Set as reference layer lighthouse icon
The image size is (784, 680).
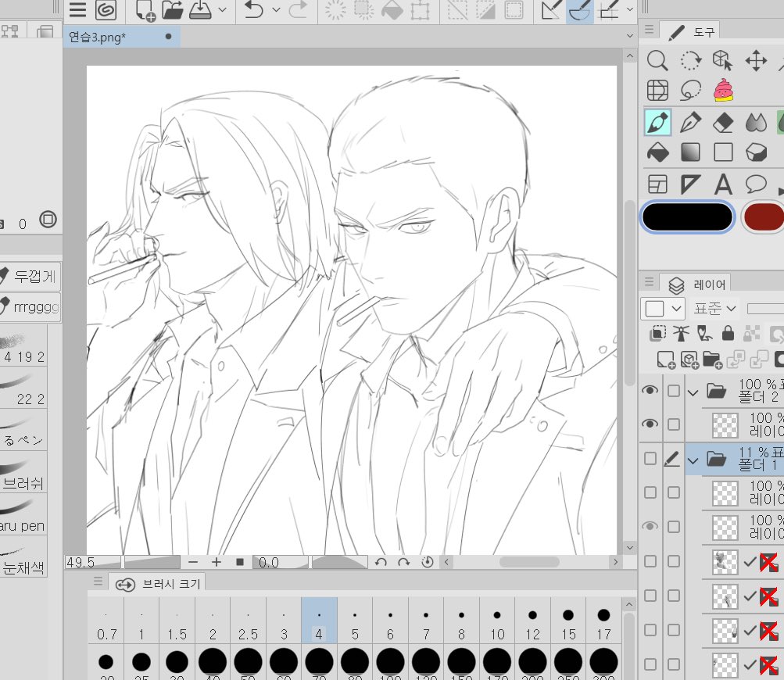click(x=681, y=333)
